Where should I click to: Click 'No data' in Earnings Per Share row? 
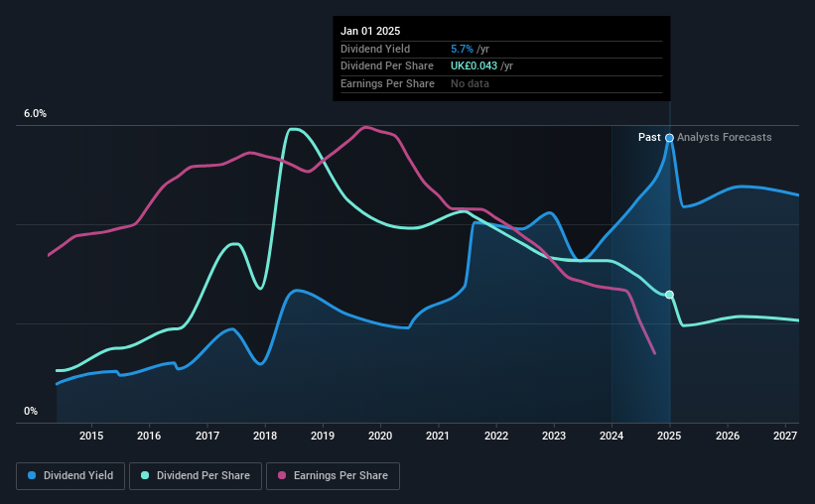tap(470, 83)
